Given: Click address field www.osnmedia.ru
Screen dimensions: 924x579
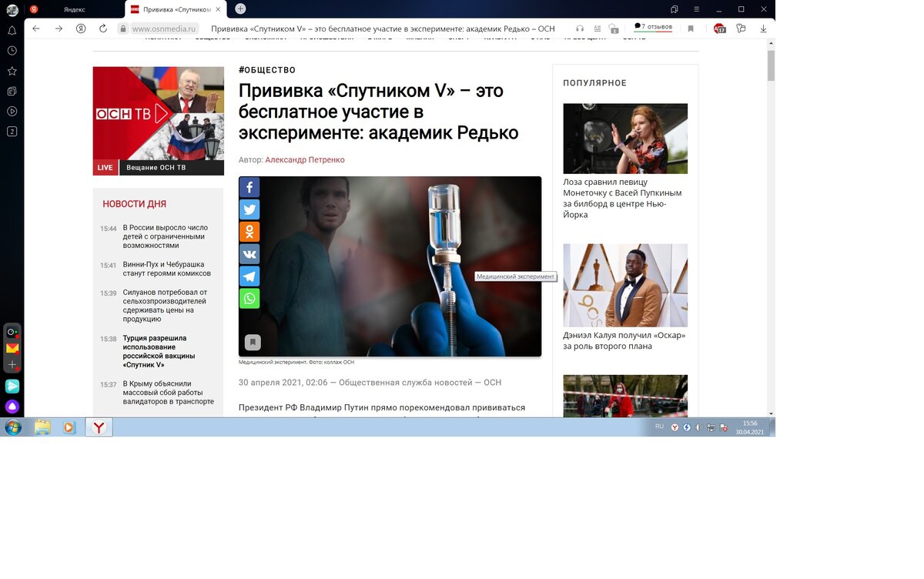Looking at the screenshot, I should pyautogui.click(x=164, y=28).
